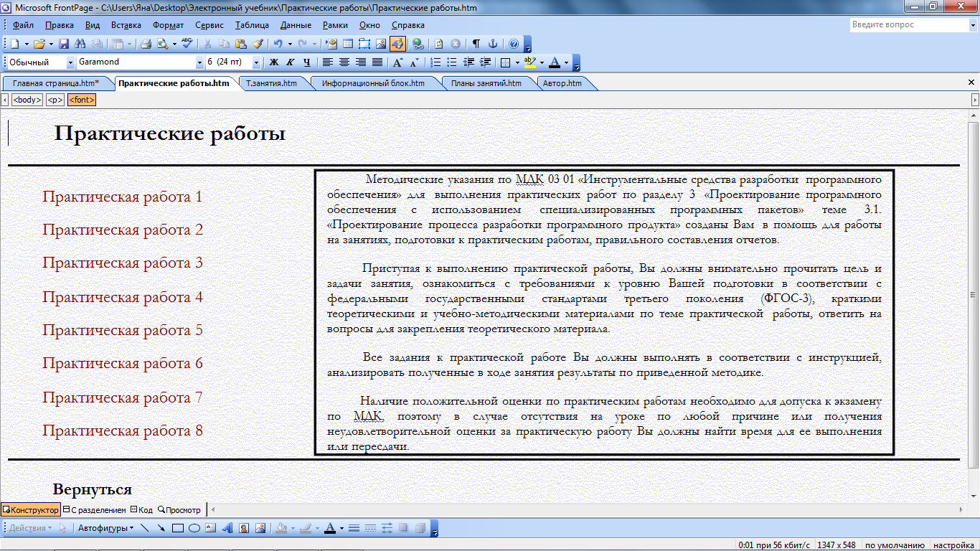
Task: Open the Обычный style dropdown
Action: click(x=70, y=62)
